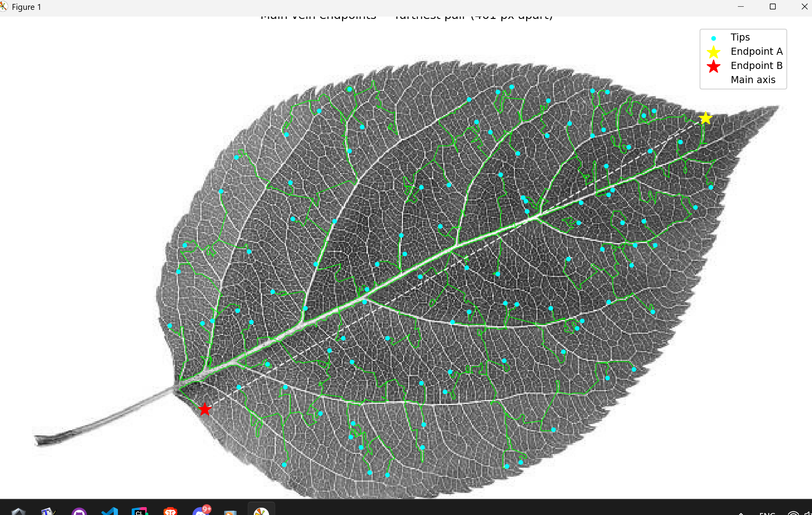Click the red Endpoint B star on the leaf
The width and height of the screenshot is (812, 515).
coord(205,409)
